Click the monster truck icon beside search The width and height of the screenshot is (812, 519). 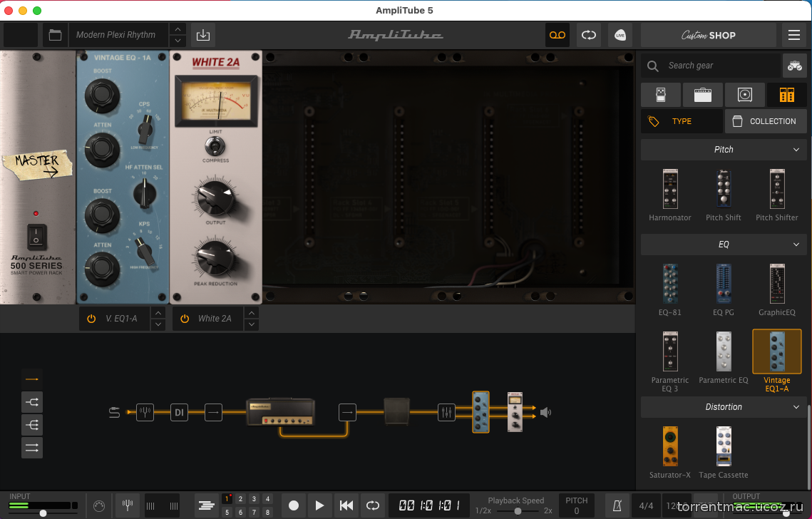[x=794, y=66]
